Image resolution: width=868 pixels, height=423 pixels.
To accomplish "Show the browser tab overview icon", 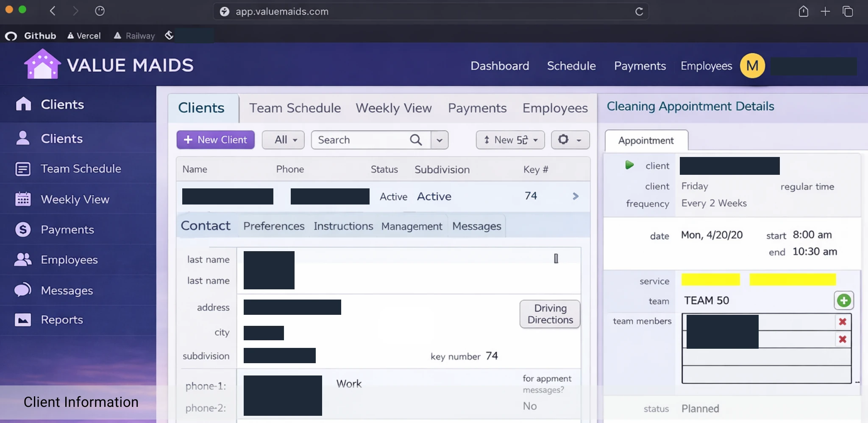I will click(x=848, y=11).
